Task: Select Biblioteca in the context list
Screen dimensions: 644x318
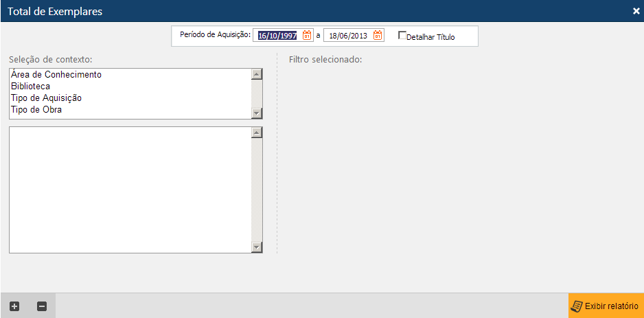Action: [x=30, y=86]
